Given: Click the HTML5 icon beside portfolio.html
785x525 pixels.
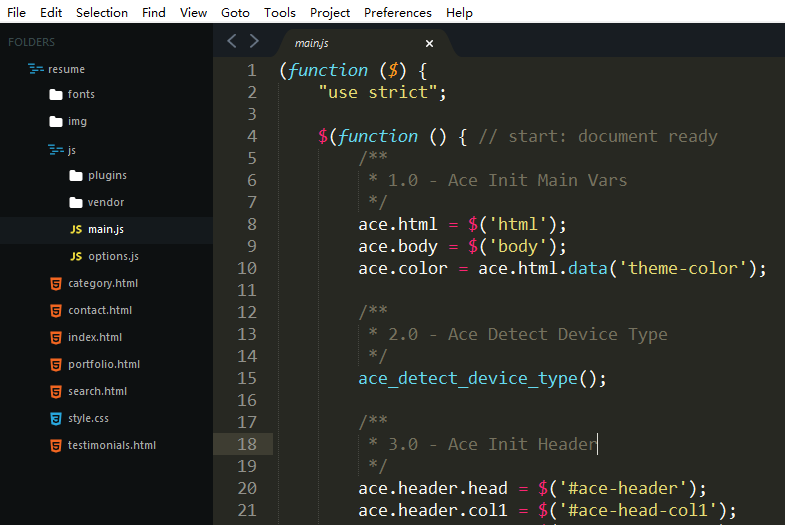Looking at the screenshot, I should tap(56, 365).
